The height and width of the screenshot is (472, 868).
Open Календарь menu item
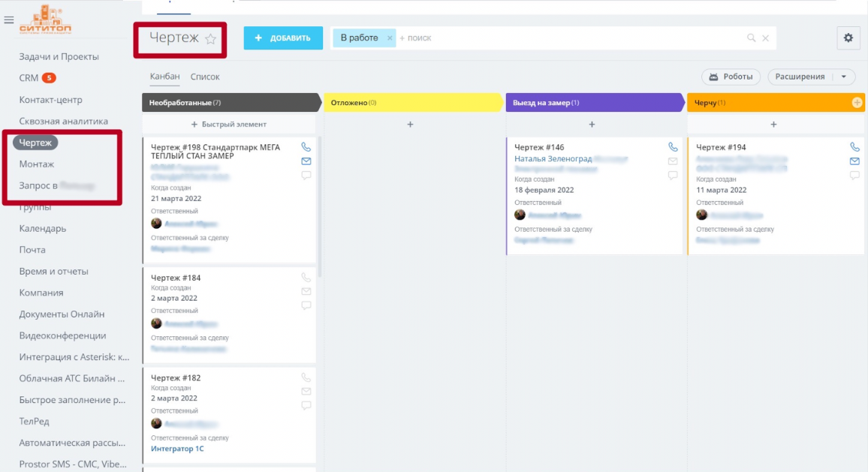(x=42, y=229)
